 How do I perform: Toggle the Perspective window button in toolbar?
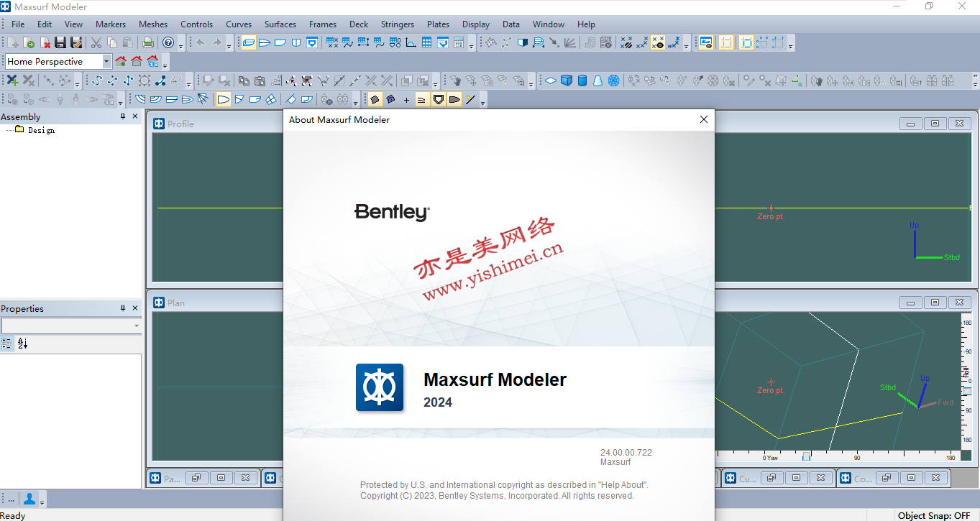point(248,42)
